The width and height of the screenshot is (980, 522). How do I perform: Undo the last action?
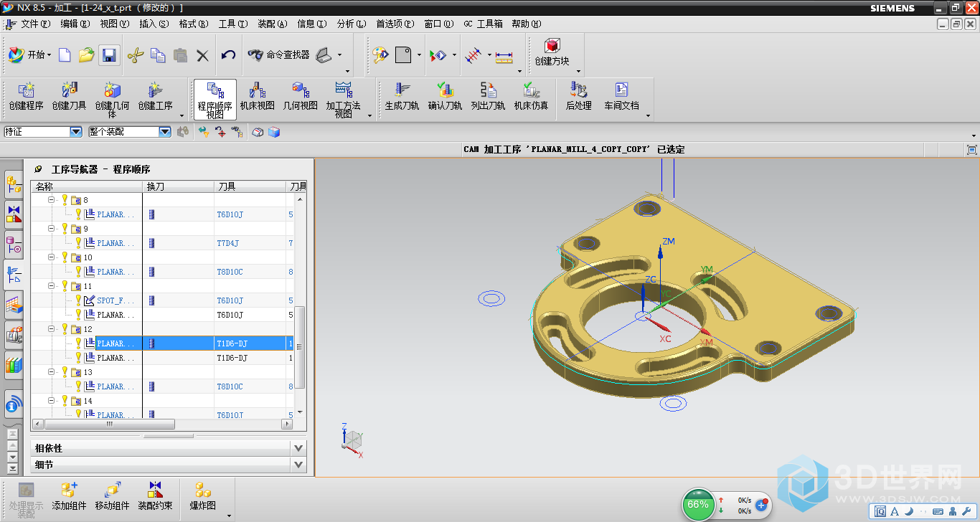pyautogui.click(x=228, y=54)
